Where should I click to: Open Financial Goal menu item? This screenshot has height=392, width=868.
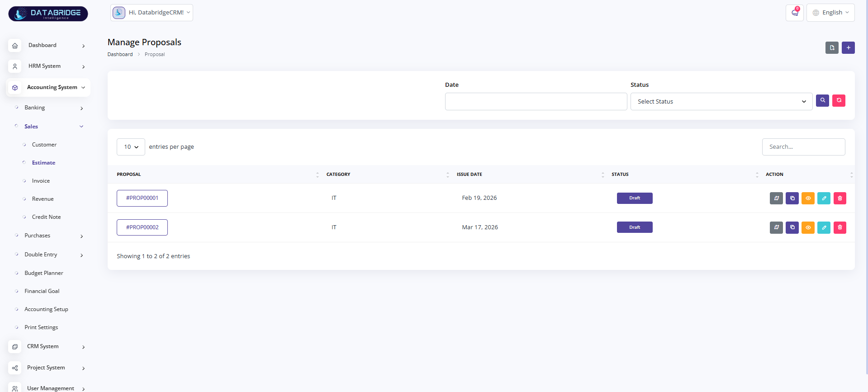42,291
